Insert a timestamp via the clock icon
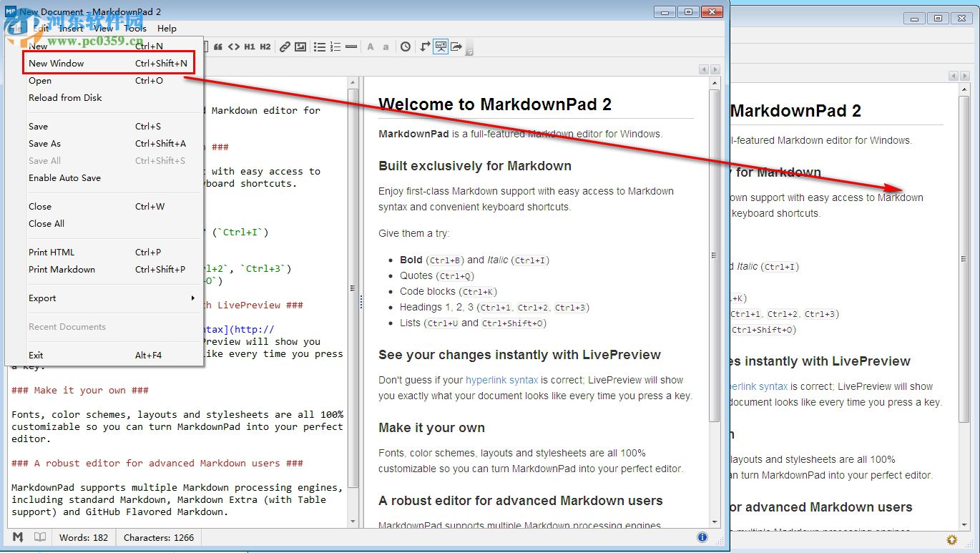 click(x=405, y=47)
